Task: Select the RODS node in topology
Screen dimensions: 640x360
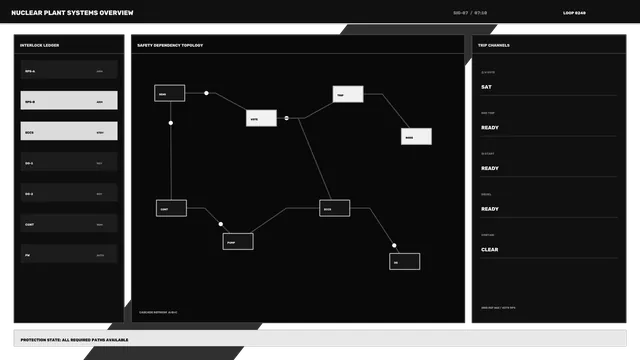Action: point(416,137)
